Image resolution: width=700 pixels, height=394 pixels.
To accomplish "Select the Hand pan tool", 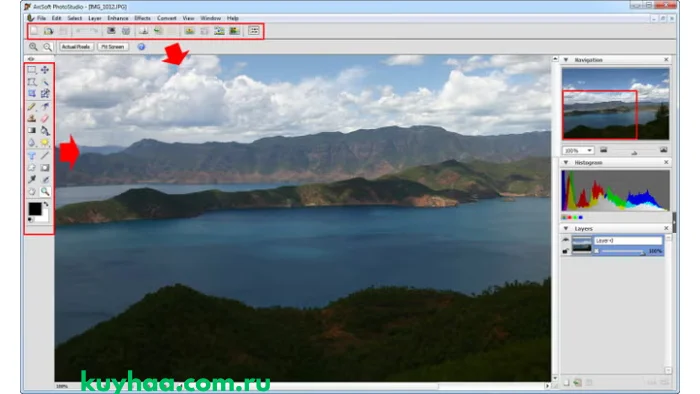I will (x=32, y=191).
